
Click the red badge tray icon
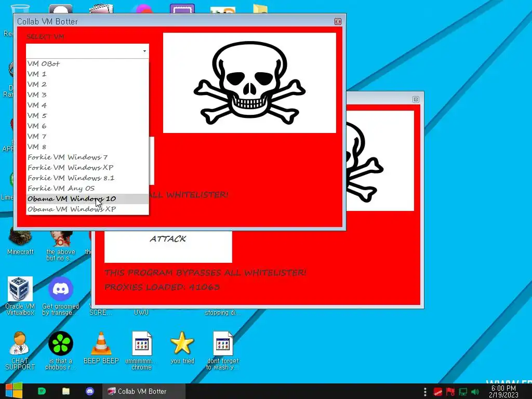[437, 392]
